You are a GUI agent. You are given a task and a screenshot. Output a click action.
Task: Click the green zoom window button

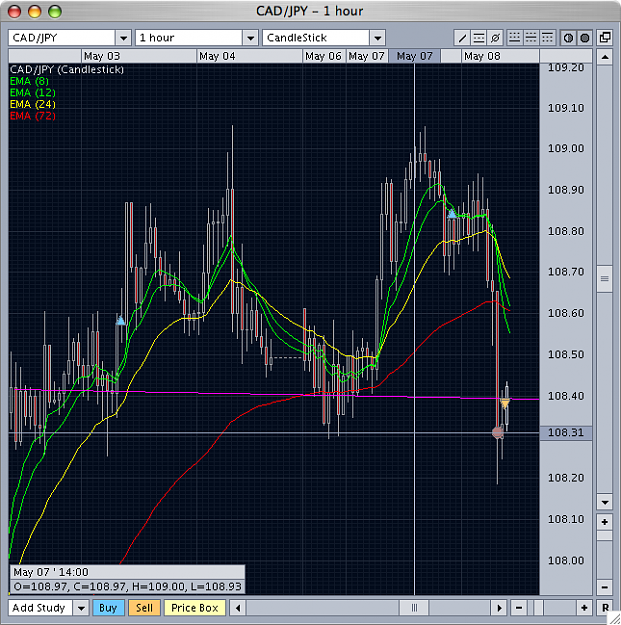tap(55, 12)
